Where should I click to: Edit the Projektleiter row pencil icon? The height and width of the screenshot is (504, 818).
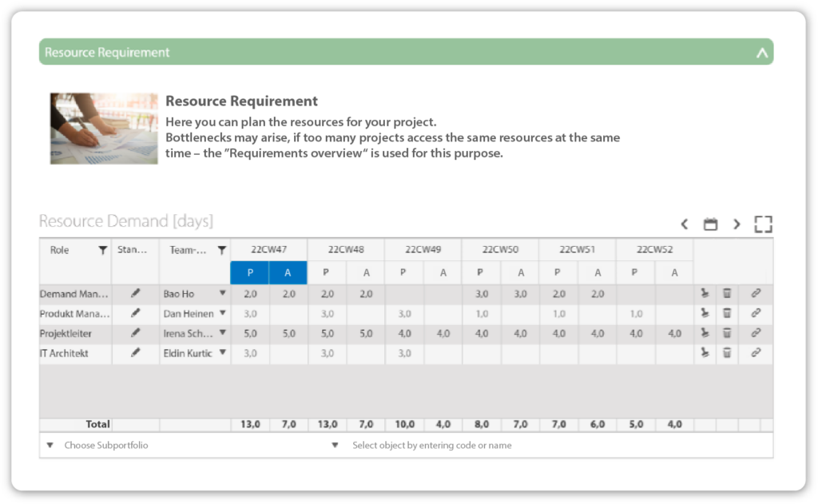pos(136,333)
